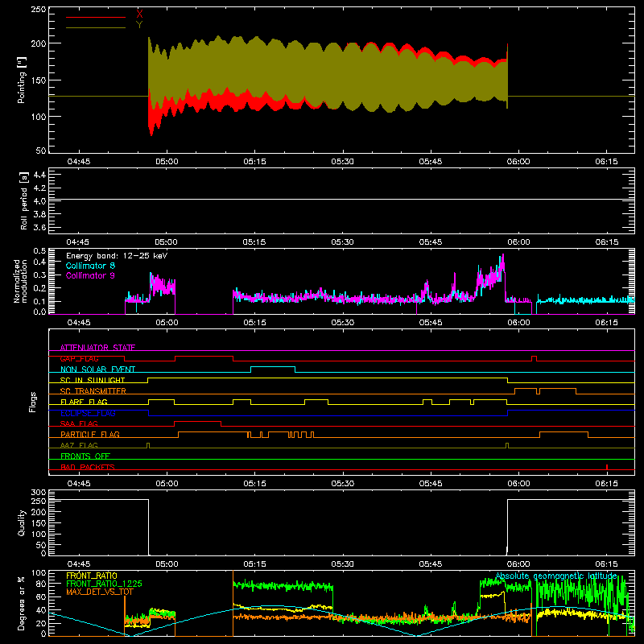Click the 3.6 tick on Roll period axis

point(39,228)
